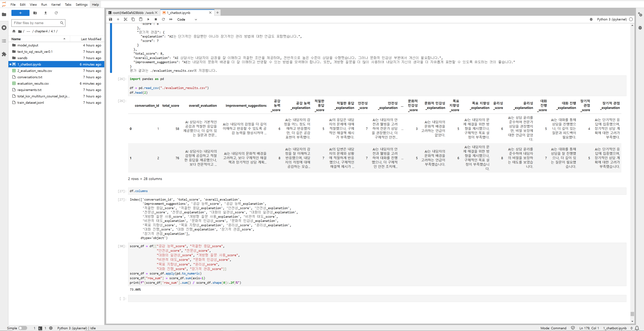Viewport: 644px width, 331px height.
Task: Open the Kernel menu
Action: pos(56,5)
